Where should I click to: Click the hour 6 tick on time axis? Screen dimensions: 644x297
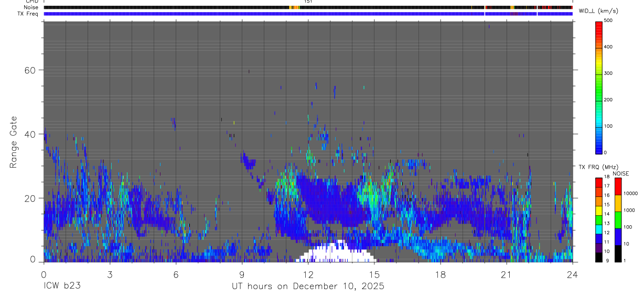click(176, 274)
